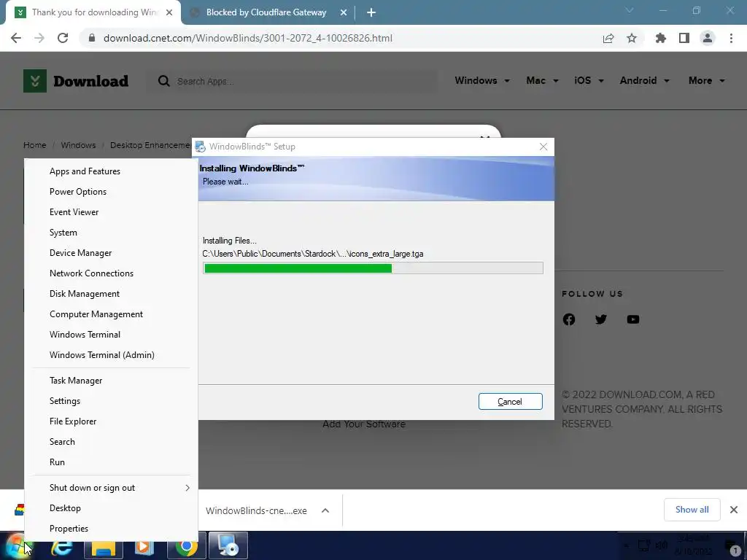
Task: Open Network Connections
Action: click(x=112, y=273)
